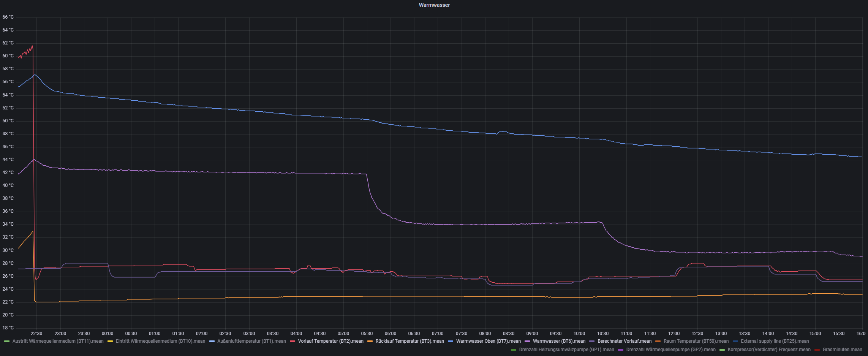Show Drehzahl Wärmequellenpumpe (GP2).mean series
The image size is (868, 356).
(670, 350)
